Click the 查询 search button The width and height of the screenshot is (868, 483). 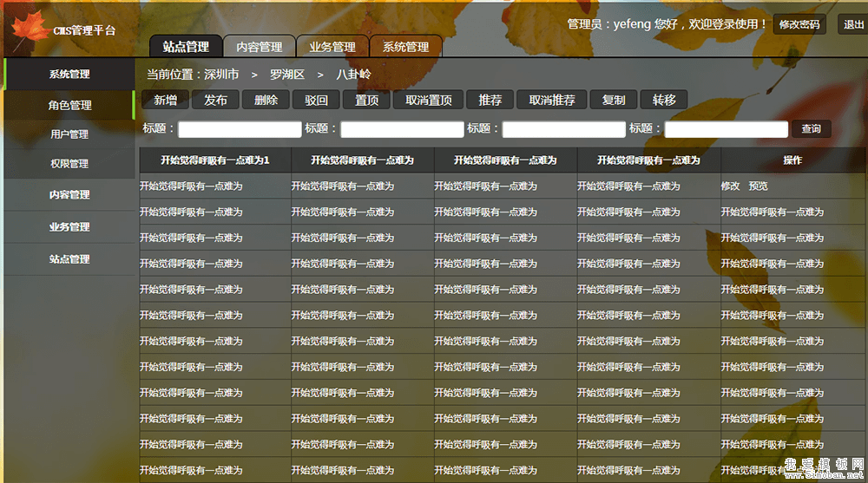tap(811, 129)
